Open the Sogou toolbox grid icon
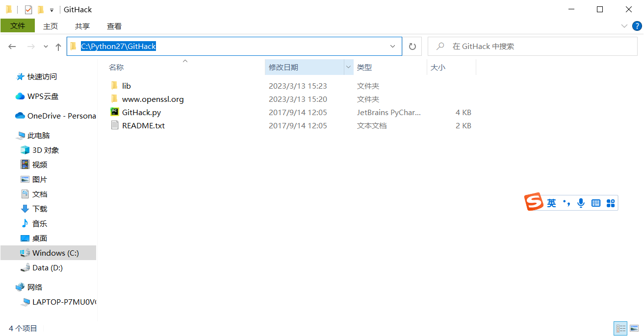The height and width of the screenshot is (336, 644). (611, 203)
